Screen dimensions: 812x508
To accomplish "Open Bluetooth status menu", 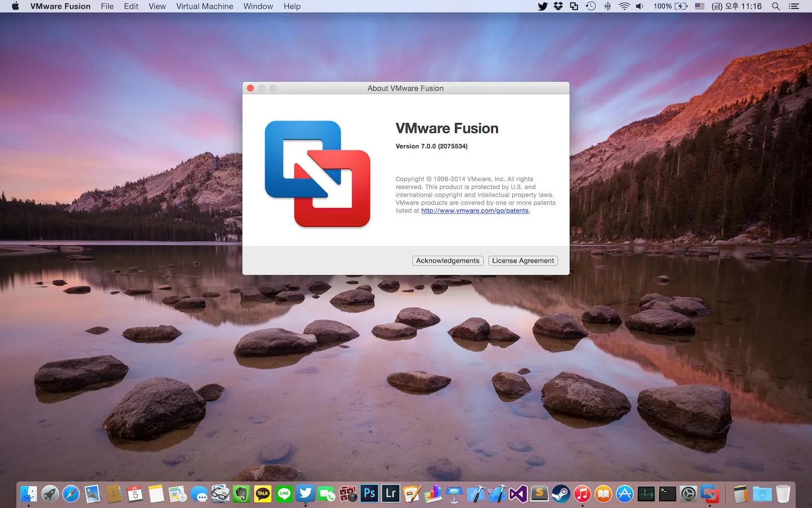I will tap(607, 6).
